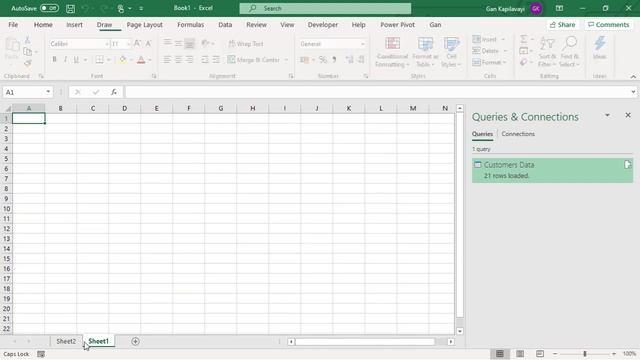Click the Comments button
The image size is (640, 360).
coord(609,24)
